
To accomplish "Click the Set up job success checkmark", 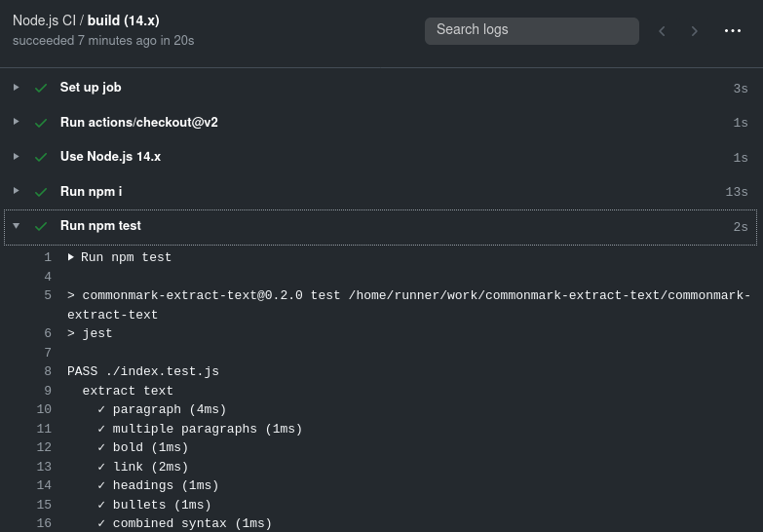I will tap(41, 88).
